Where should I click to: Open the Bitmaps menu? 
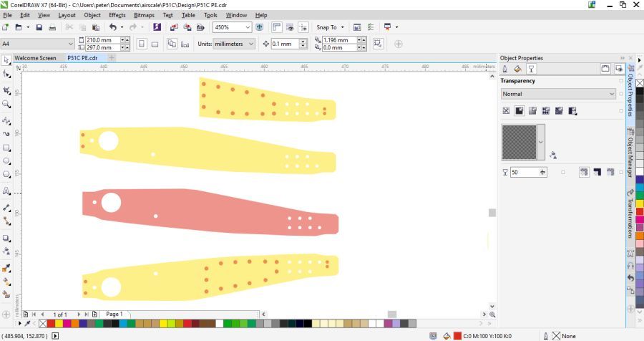144,15
